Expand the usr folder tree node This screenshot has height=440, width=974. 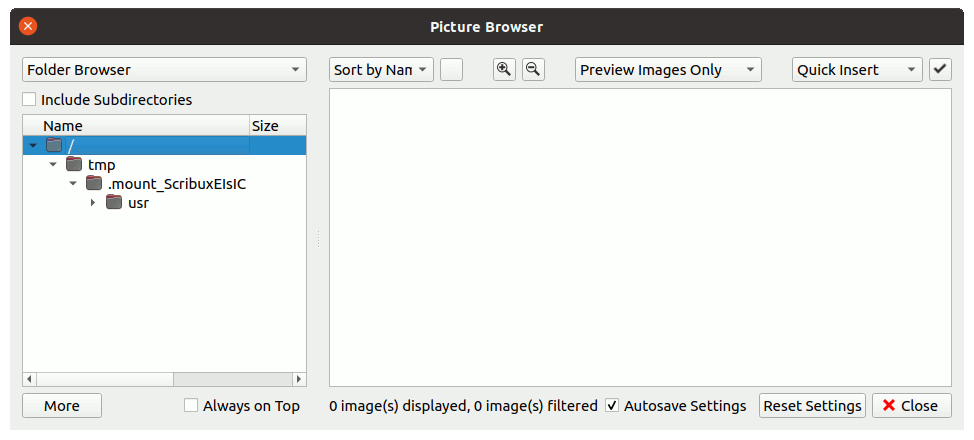pos(93,203)
